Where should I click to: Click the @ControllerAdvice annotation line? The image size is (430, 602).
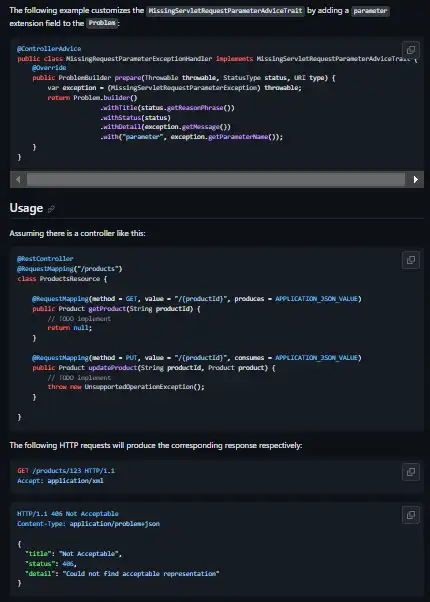point(49,49)
